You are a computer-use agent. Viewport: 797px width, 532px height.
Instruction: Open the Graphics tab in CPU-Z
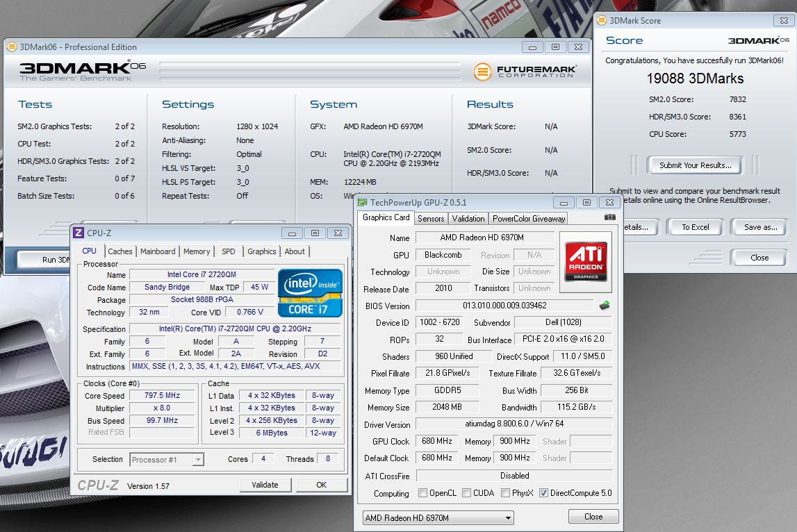pos(262,251)
